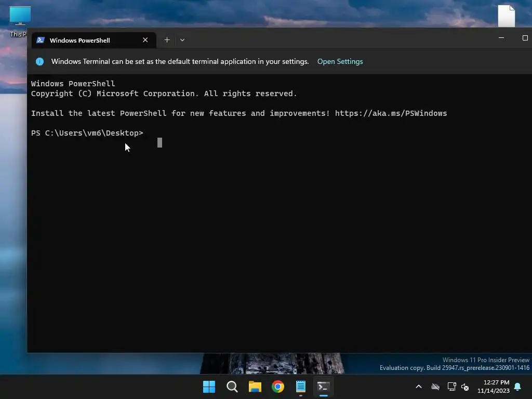Open the Windows Start menu
The image size is (532, 399).
tap(209, 387)
